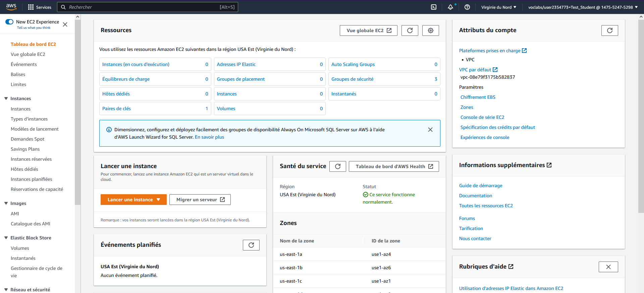This screenshot has width=644, height=293.
Task: Click the use1-az6 zone ID
Action: click(381, 268)
